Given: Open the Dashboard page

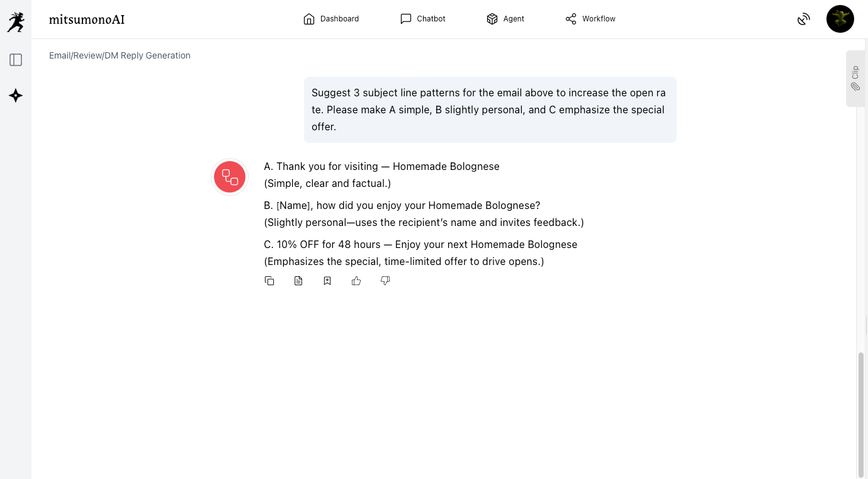Looking at the screenshot, I should tap(331, 19).
